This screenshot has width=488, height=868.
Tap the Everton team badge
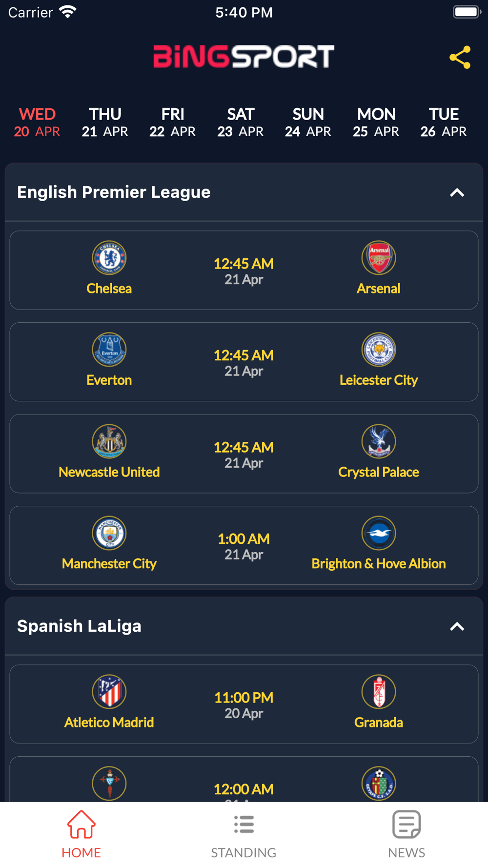pos(109,350)
